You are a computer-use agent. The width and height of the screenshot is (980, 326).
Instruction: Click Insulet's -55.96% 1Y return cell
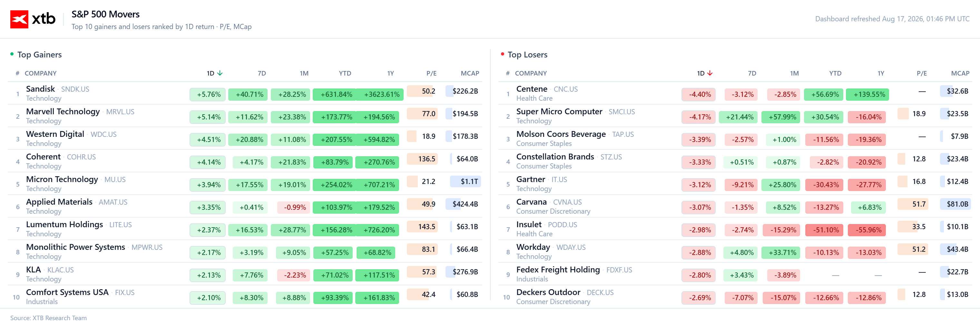(868, 230)
